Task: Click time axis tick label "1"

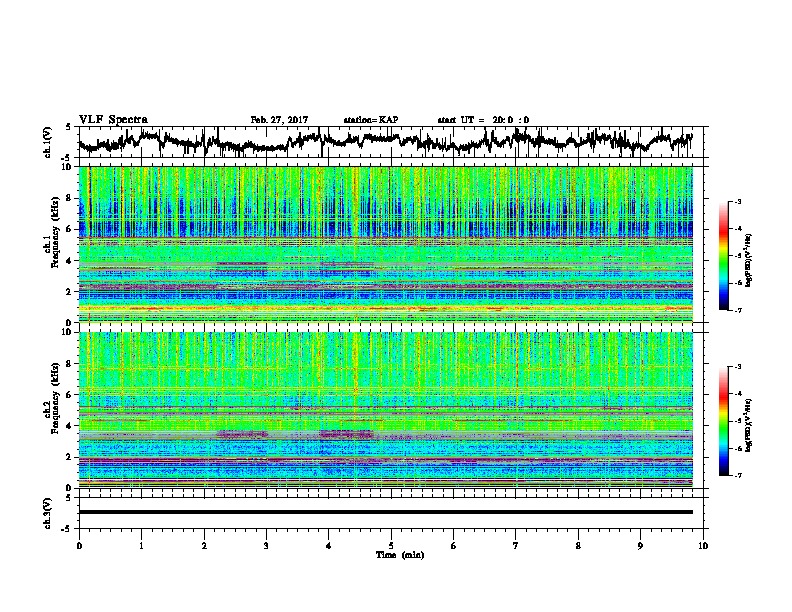Action: [x=141, y=546]
